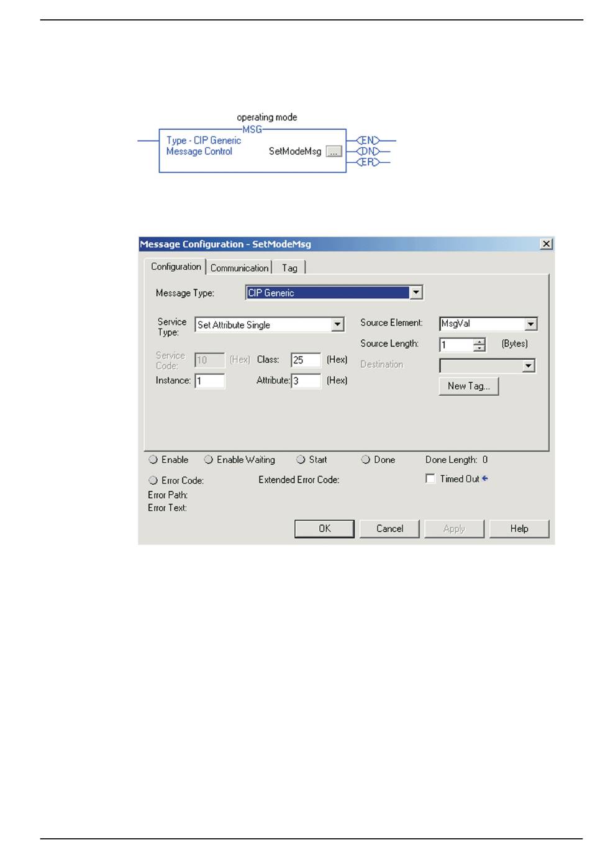Click the blue Timed Out arrow icon

[x=485, y=478]
